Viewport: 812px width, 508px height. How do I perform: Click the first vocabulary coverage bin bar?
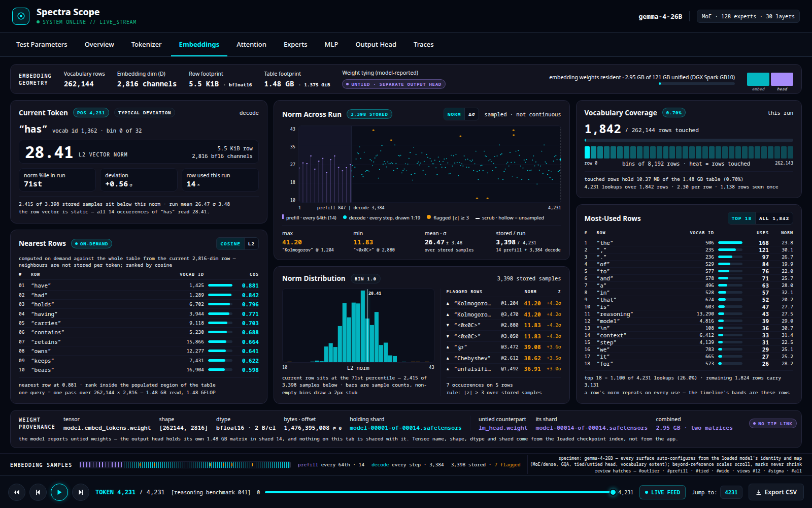587,152
